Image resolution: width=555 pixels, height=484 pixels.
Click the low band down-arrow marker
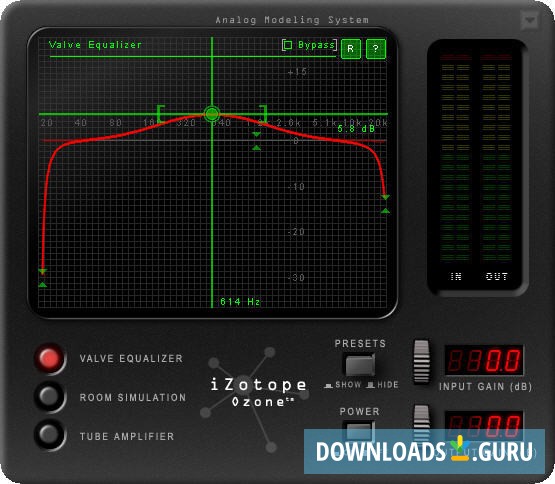(x=42, y=272)
